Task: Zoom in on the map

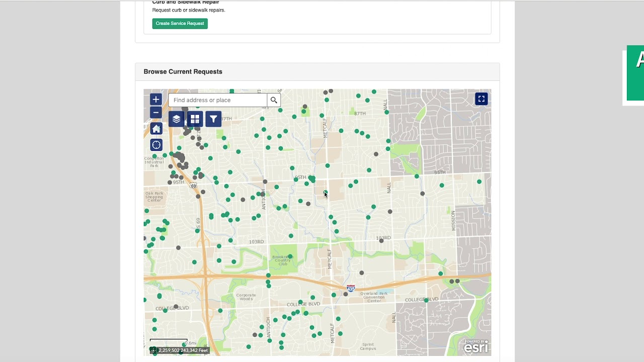Action: pyautogui.click(x=155, y=100)
